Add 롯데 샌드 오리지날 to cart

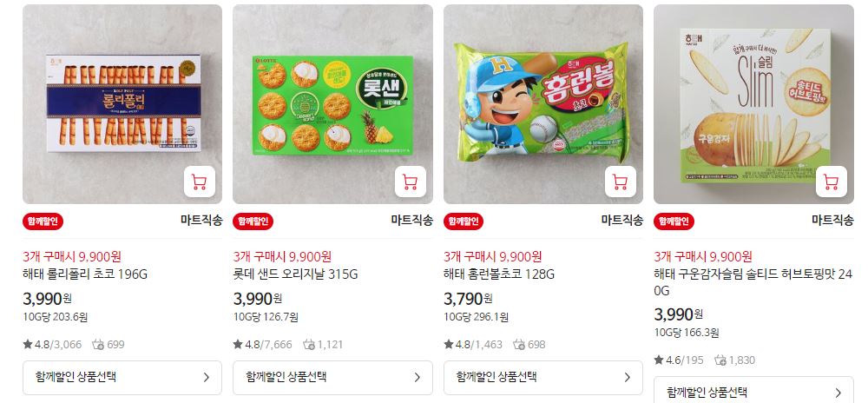click(411, 182)
